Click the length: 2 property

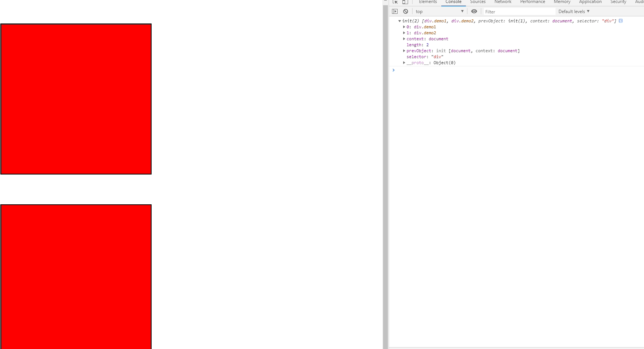click(x=418, y=45)
